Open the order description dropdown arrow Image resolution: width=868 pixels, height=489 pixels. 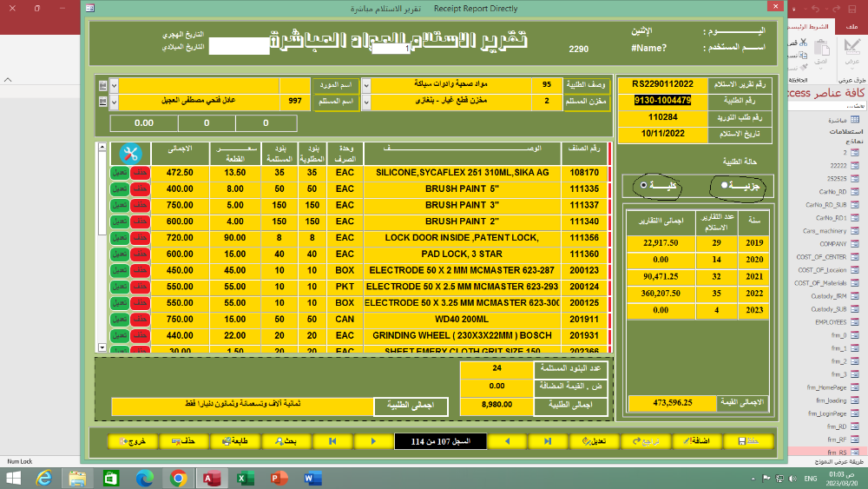click(x=366, y=86)
